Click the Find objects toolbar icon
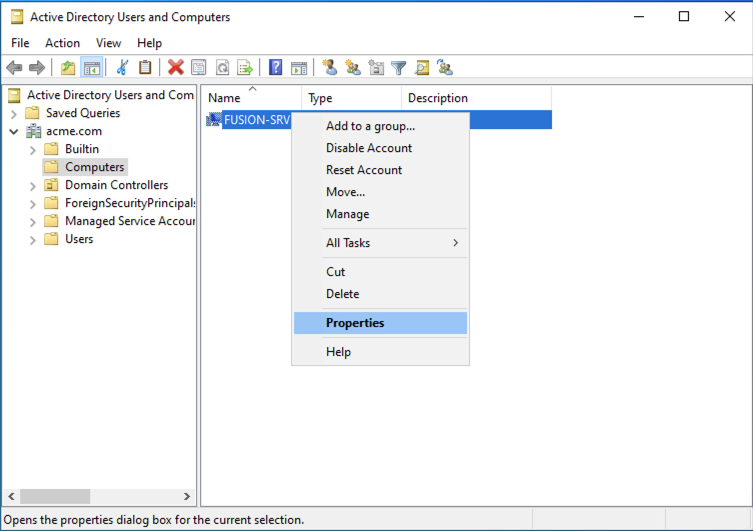Image resolution: width=753 pixels, height=531 pixels. pyautogui.click(x=422, y=68)
